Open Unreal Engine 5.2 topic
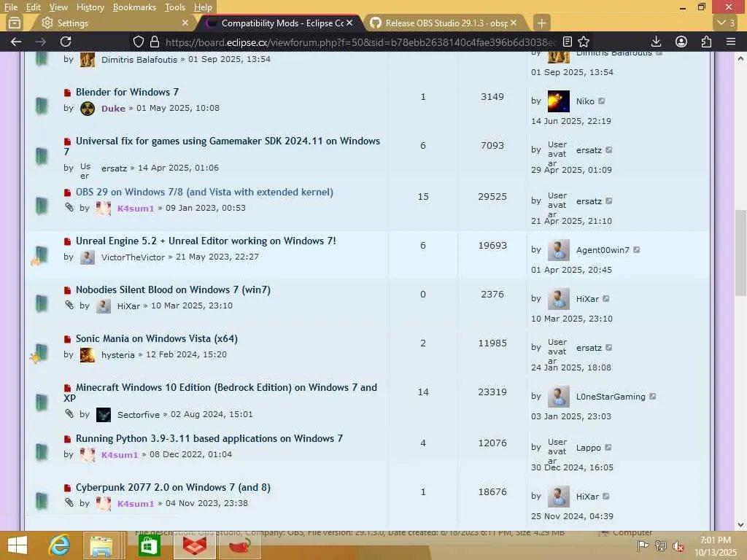 [x=206, y=241]
